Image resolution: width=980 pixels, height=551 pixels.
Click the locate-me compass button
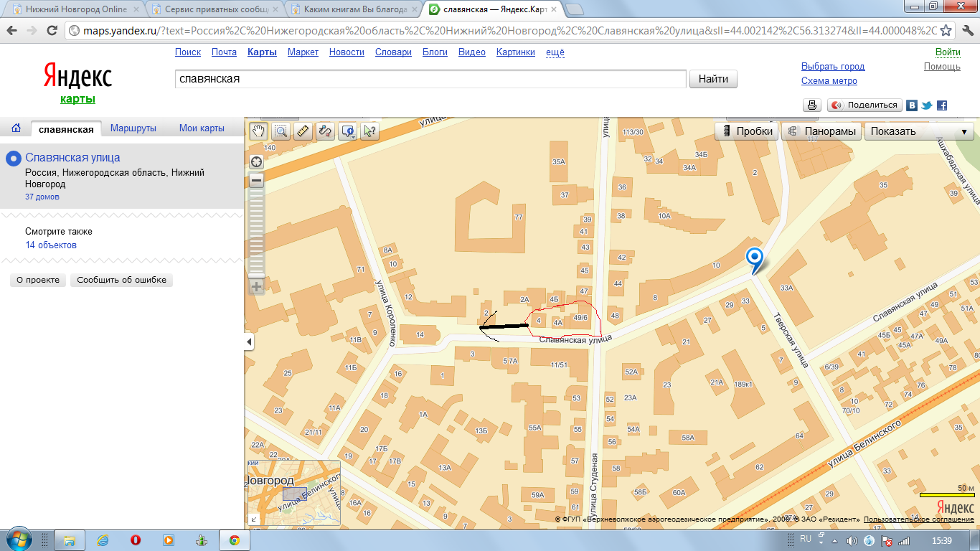coord(256,162)
